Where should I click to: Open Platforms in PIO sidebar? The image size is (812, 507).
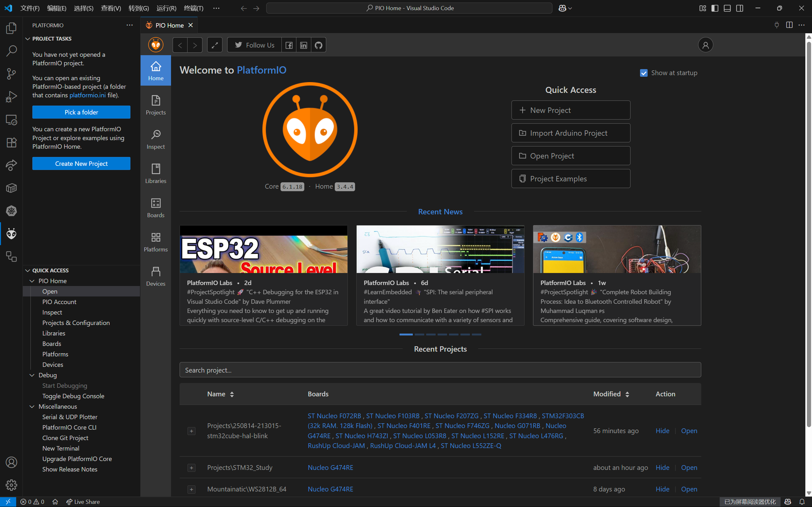(x=156, y=242)
